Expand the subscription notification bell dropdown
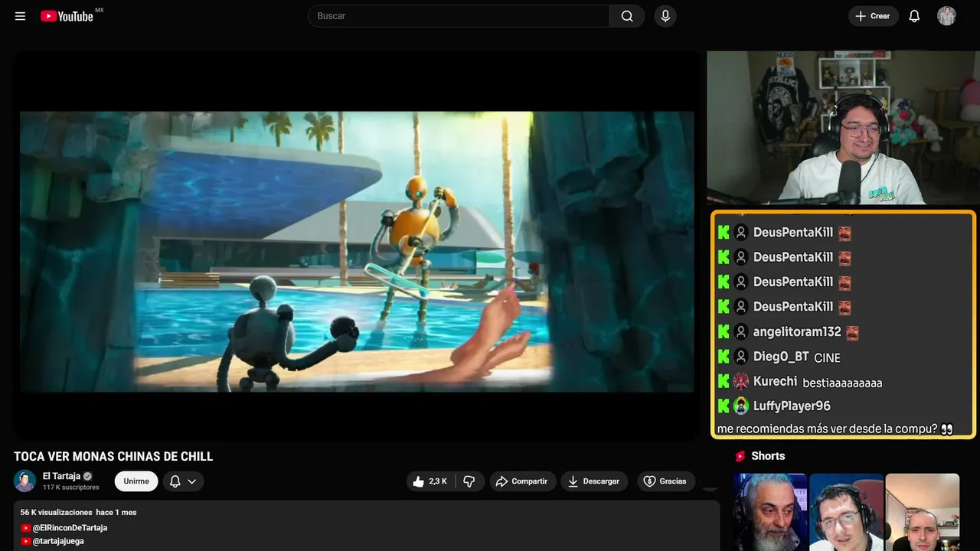980x551 pixels. pyautogui.click(x=183, y=481)
